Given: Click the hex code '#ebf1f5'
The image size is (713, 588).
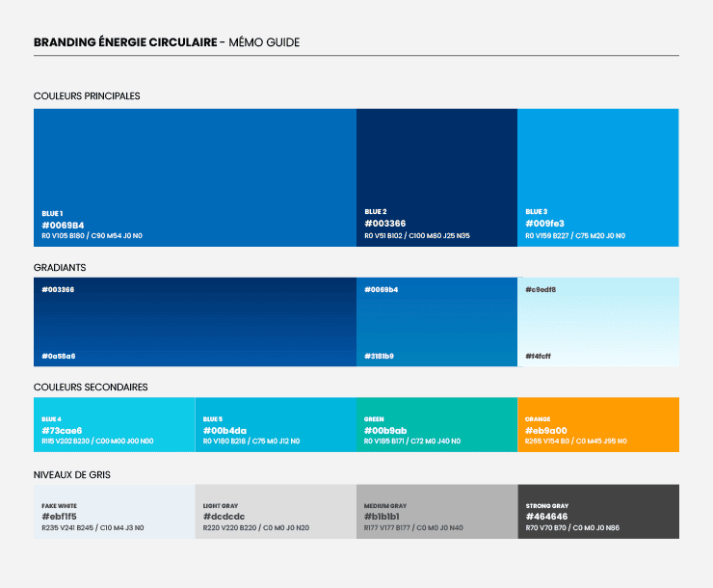Looking at the screenshot, I should coord(59,517).
